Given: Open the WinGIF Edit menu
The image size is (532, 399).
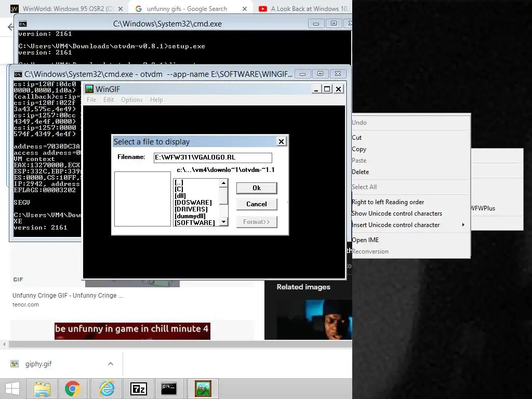Looking at the screenshot, I should [x=109, y=100].
